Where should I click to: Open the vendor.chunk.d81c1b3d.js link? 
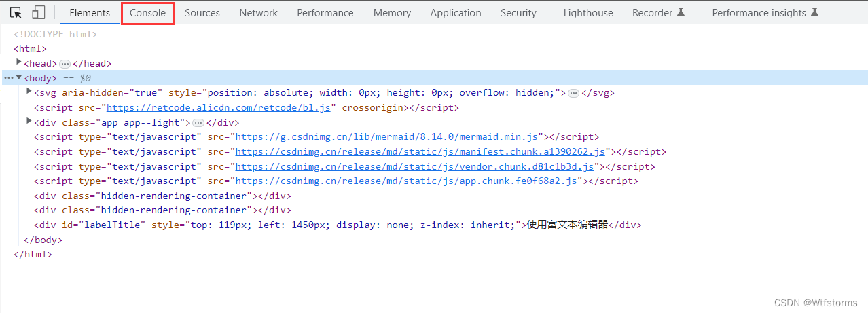point(415,166)
